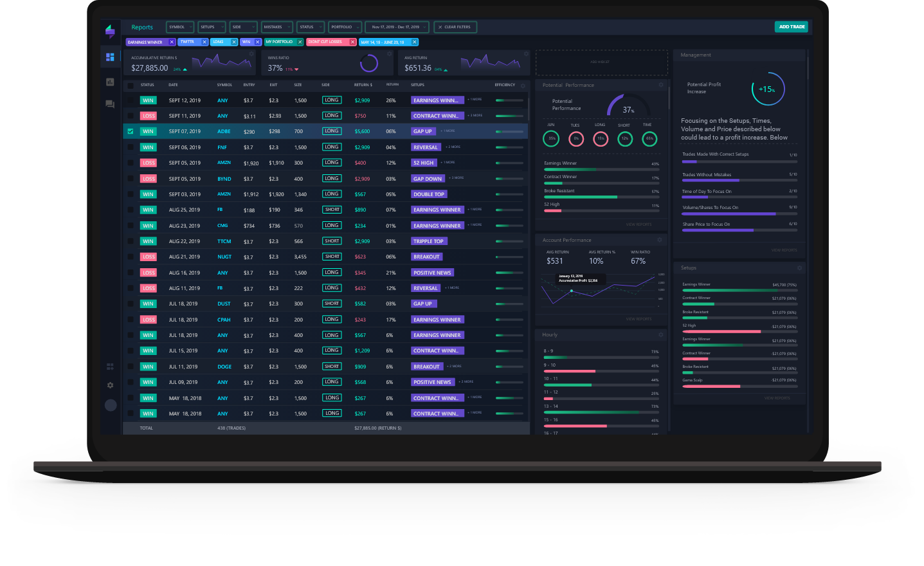Click the app logo in sidebar
This screenshot has width=924, height=566.
(110, 31)
